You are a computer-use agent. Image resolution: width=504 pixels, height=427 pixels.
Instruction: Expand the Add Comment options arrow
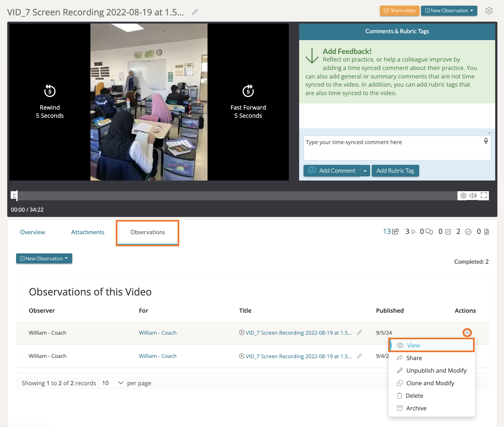pyautogui.click(x=365, y=171)
